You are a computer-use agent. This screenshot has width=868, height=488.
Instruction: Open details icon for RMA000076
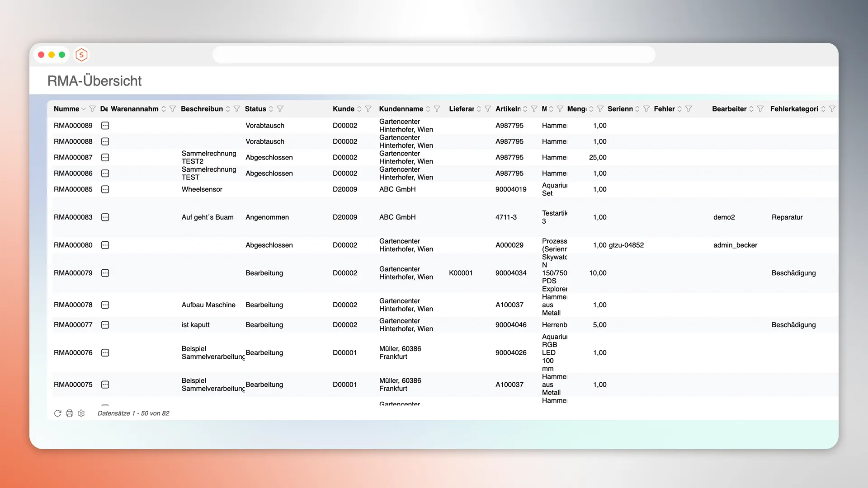105,353
